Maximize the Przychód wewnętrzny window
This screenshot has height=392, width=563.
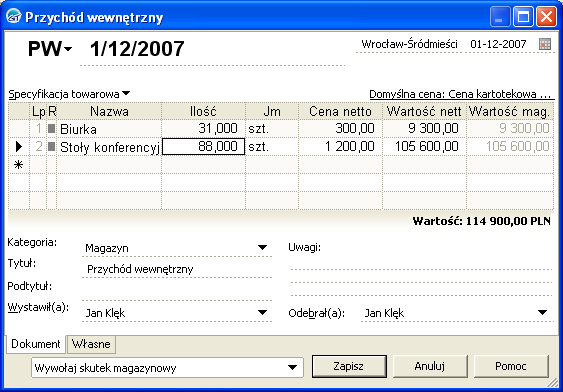click(x=523, y=17)
